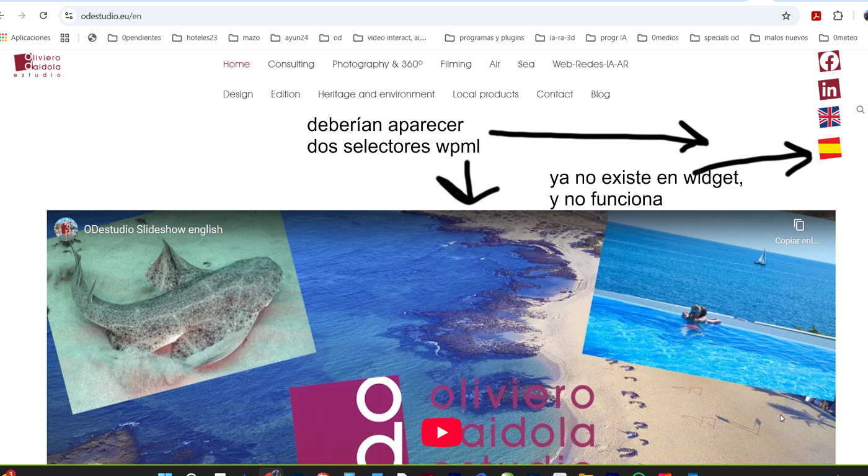868x476 pixels.
Task: Open the ayun24 bookmark folder
Action: click(290, 38)
